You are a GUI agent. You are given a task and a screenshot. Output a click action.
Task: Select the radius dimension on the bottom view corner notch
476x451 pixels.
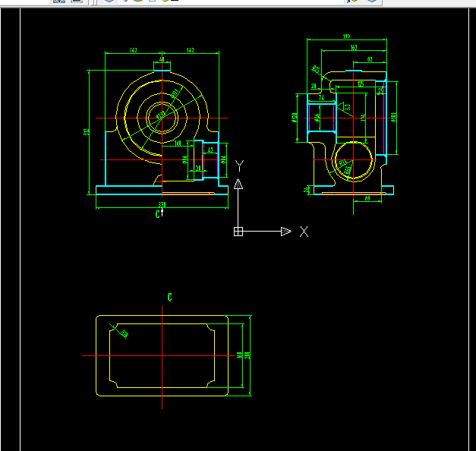click(125, 333)
